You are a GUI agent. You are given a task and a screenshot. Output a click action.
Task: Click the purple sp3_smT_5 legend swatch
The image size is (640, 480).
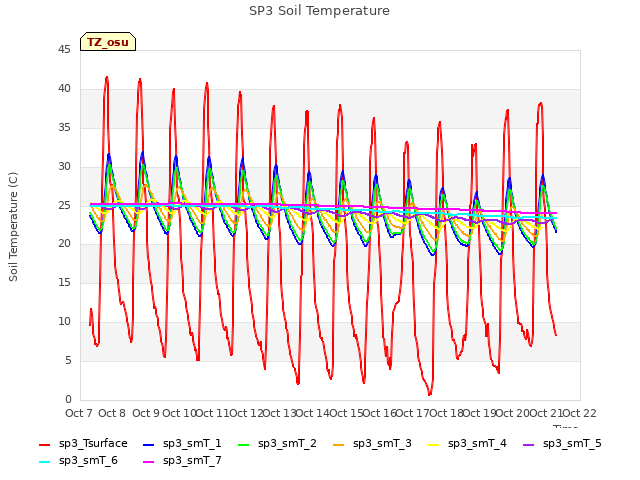click(528, 444)
